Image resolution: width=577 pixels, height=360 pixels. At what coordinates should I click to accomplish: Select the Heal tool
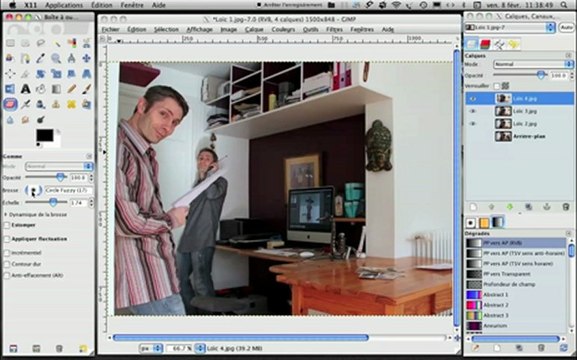point(71,104)
